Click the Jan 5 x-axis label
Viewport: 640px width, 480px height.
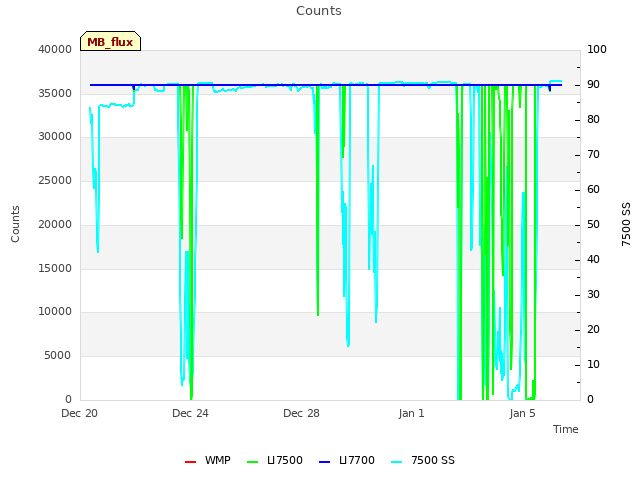pos(522,413)
